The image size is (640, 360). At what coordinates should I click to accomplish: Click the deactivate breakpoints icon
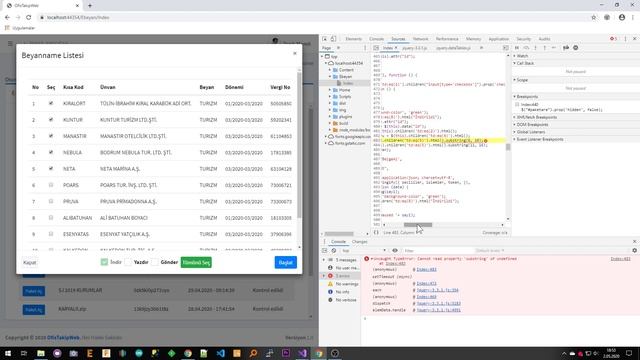coord(566,48)
